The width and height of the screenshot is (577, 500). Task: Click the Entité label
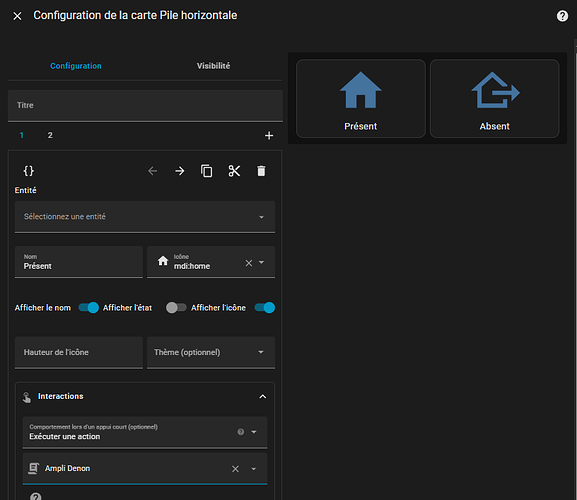[25, 190]
